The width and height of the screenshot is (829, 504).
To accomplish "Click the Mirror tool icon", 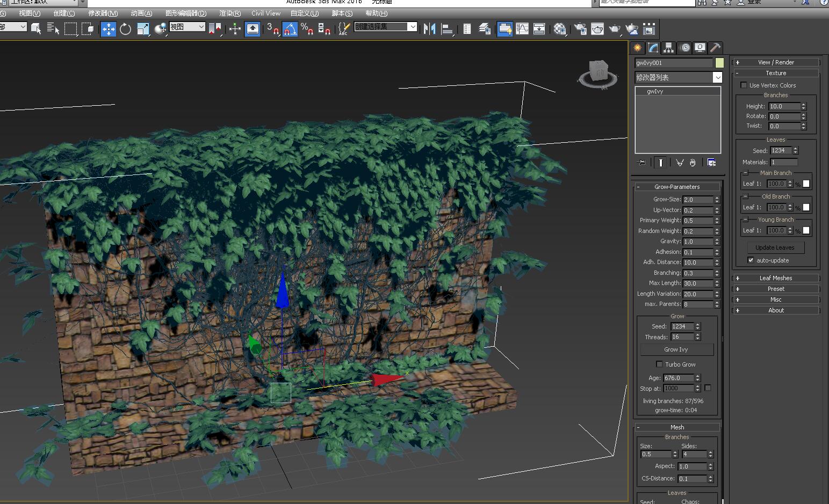I will 430,29.
